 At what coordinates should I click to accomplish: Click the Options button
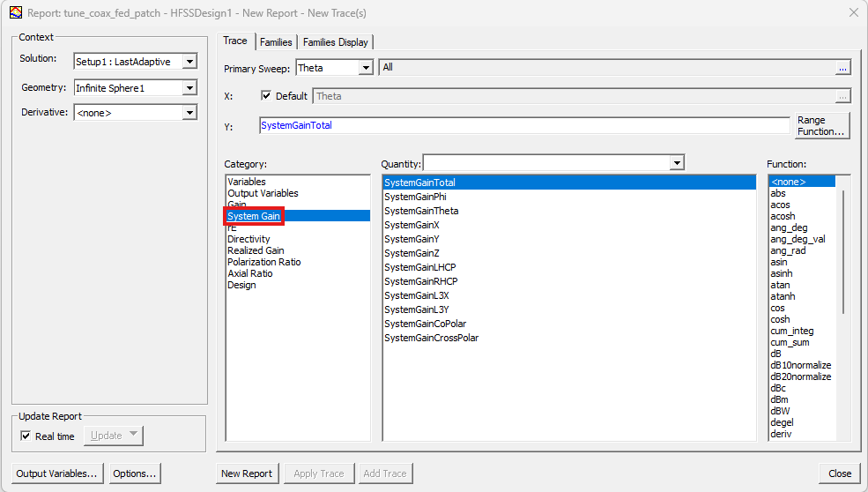(x=135, y=473)
